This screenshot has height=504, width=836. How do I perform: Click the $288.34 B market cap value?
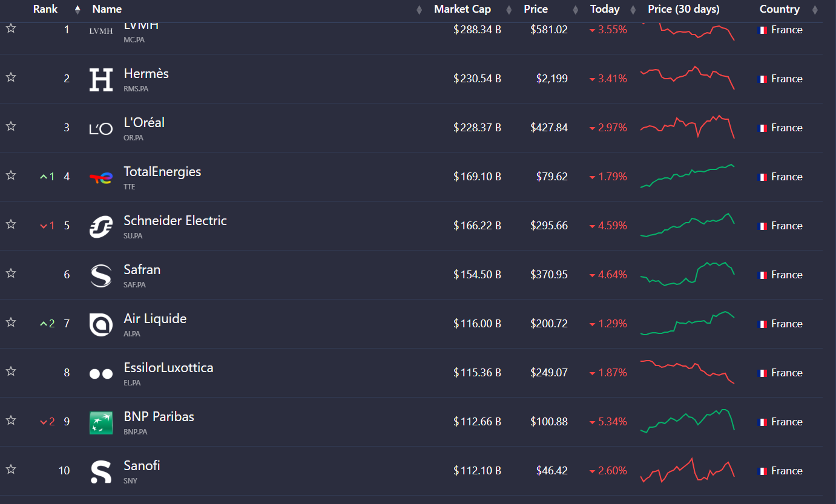click(x=477, y=30)
